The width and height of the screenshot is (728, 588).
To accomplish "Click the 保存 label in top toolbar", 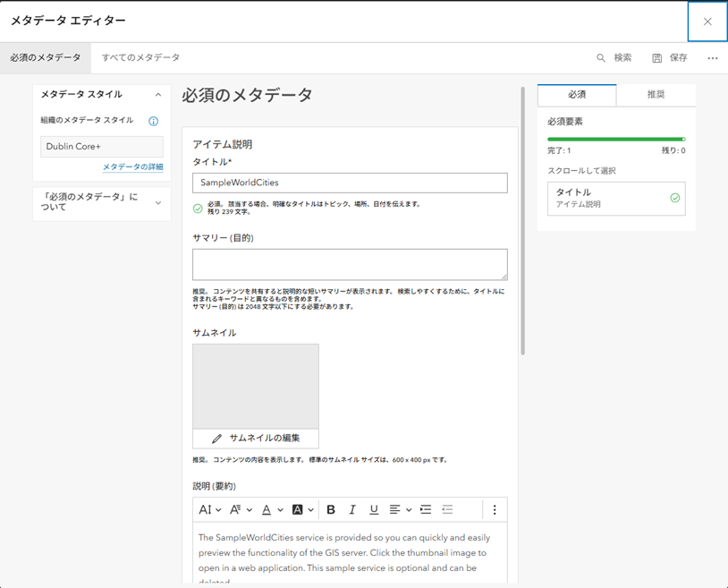I will 678,57.
